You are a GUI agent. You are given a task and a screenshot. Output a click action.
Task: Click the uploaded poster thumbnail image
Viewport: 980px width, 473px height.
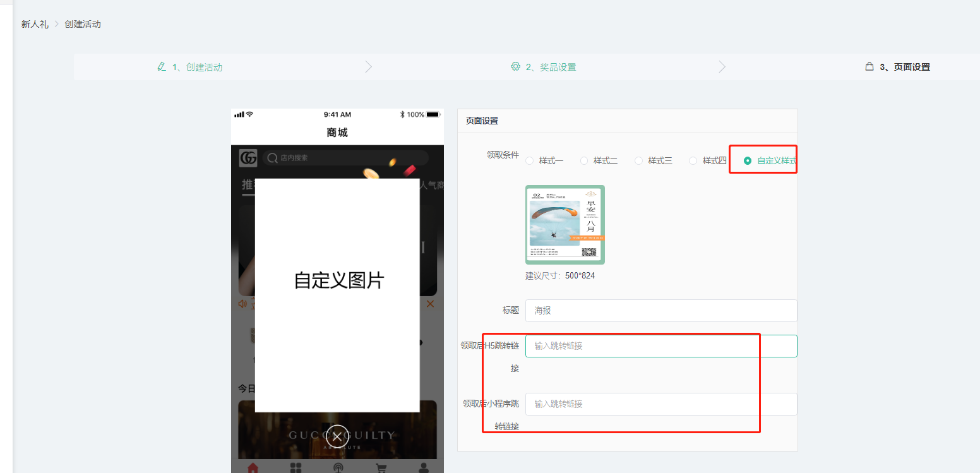(x=565, y=225)
